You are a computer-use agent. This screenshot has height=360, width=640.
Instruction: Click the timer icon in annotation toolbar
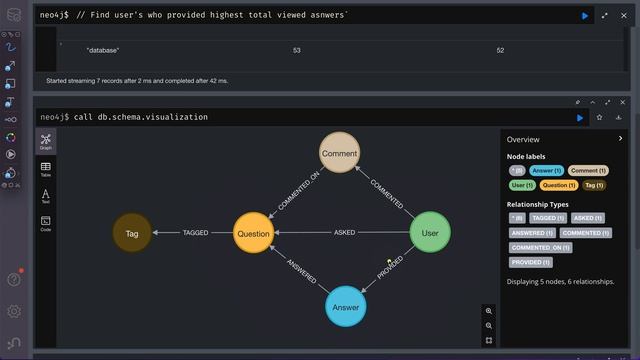(x=11, y=173)
